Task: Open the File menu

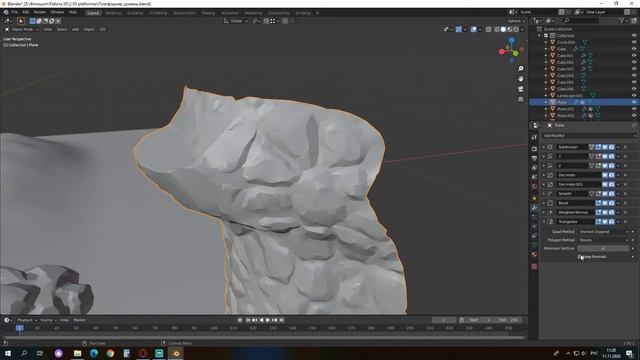Action: [15, 12]
